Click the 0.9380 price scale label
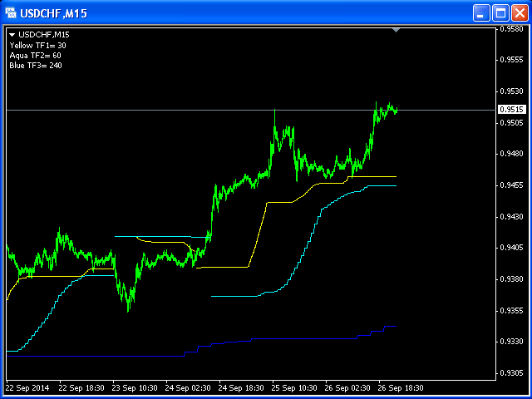 [x=512, y=279]
